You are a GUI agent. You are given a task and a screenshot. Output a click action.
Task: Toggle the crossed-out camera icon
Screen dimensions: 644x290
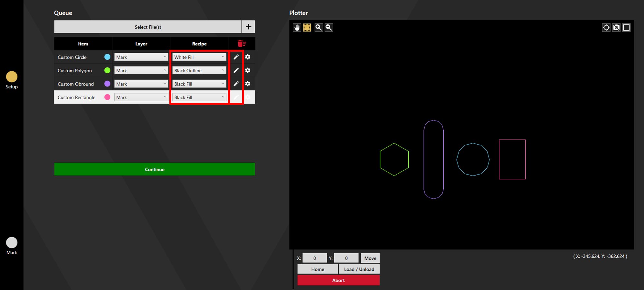616,28
